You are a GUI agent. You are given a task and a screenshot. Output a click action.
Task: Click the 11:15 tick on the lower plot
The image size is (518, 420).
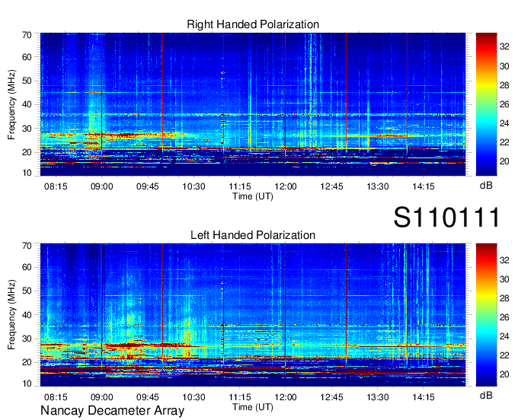[x=240, y=397]
